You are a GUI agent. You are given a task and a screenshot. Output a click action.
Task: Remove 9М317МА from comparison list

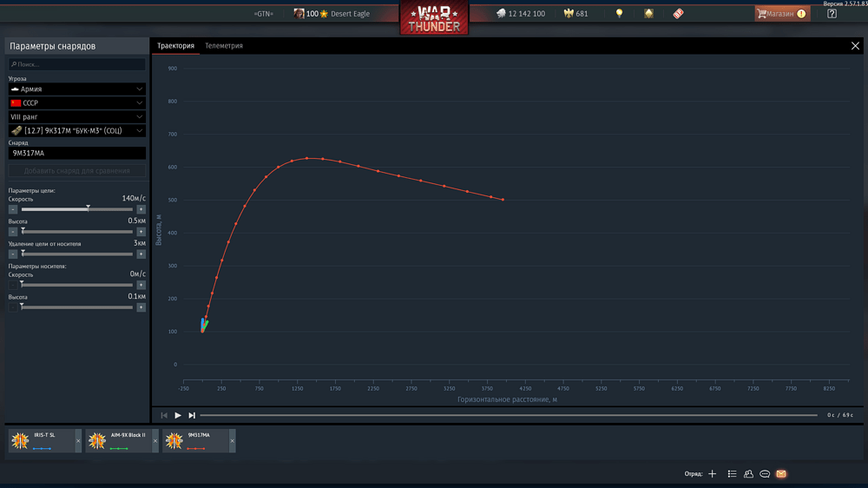[x=232, y=441]
